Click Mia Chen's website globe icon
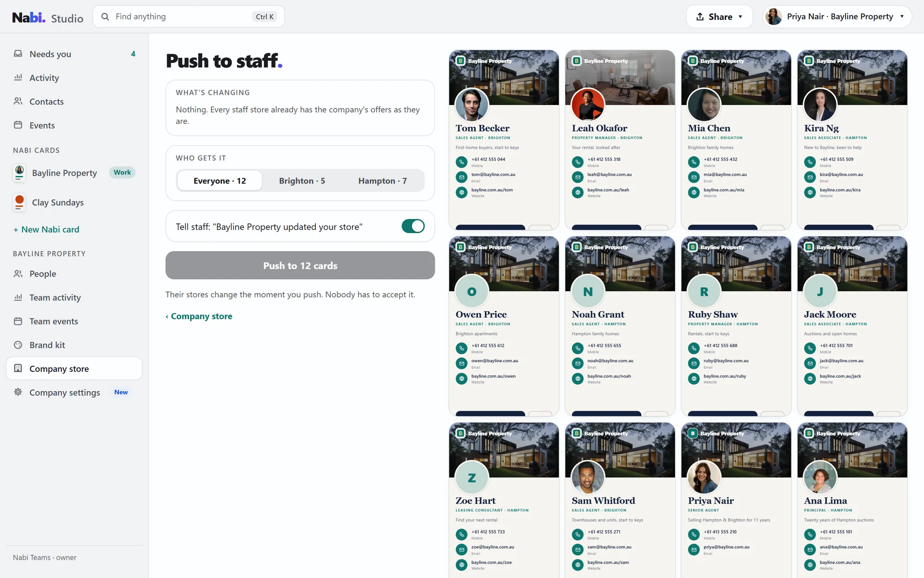Image resolution: width=924 pixels, height=578 pixels. [x=693, y=192]
